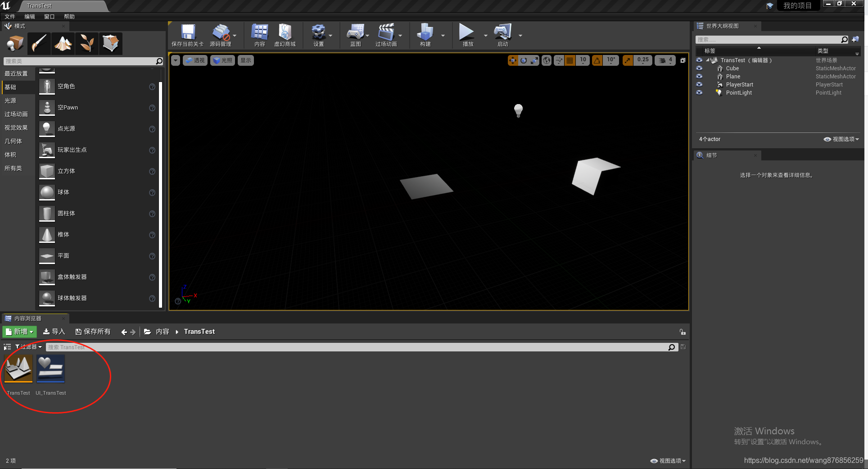Viewport: 868px width, 469px height.
Task: Open the 窗口 Window menu
Action: tap(50, 17)
